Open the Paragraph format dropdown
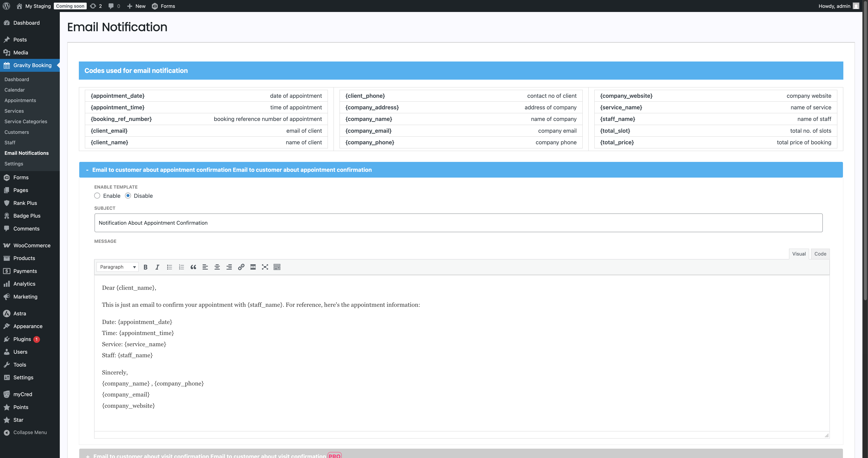868x458 pixels. [x=117, y=267]
